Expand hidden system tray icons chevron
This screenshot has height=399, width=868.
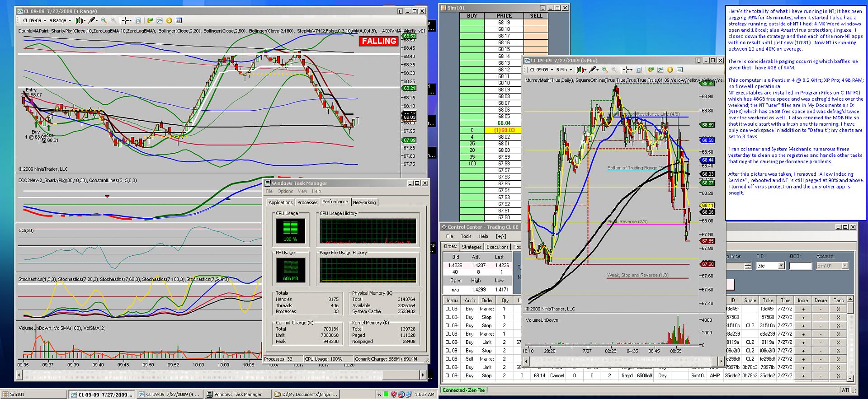(x=380, y=394)
